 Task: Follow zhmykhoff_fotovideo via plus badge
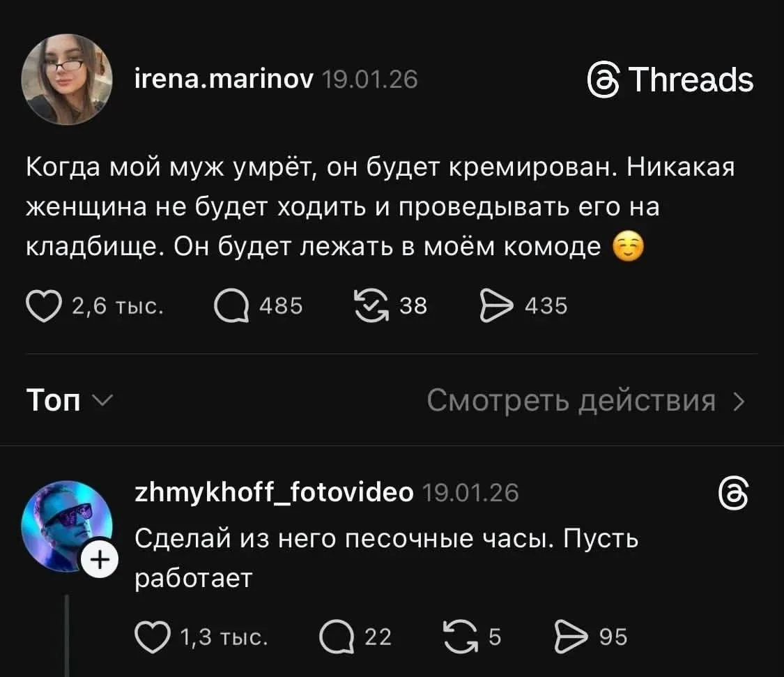[x=100, y=559]
